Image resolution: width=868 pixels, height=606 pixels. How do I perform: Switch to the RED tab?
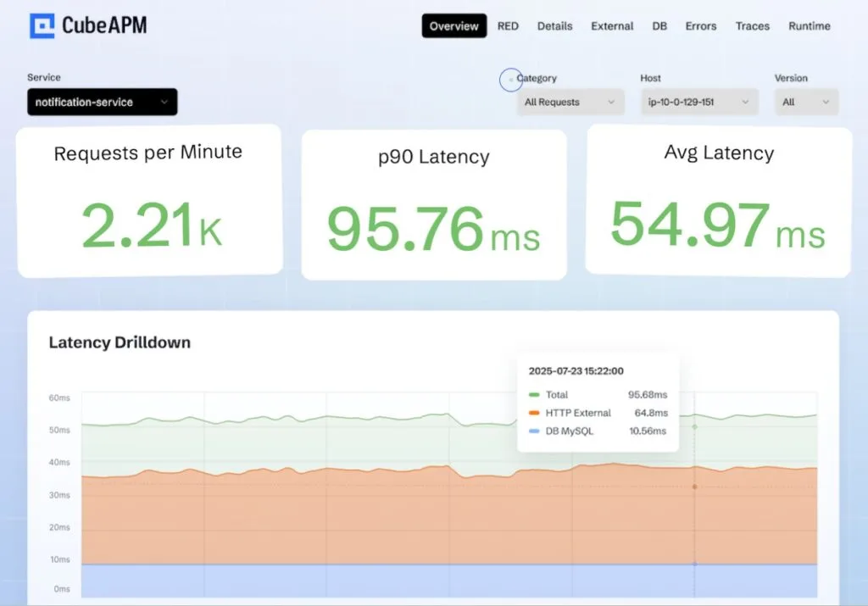pyautogui.click(x=508, y=26)
